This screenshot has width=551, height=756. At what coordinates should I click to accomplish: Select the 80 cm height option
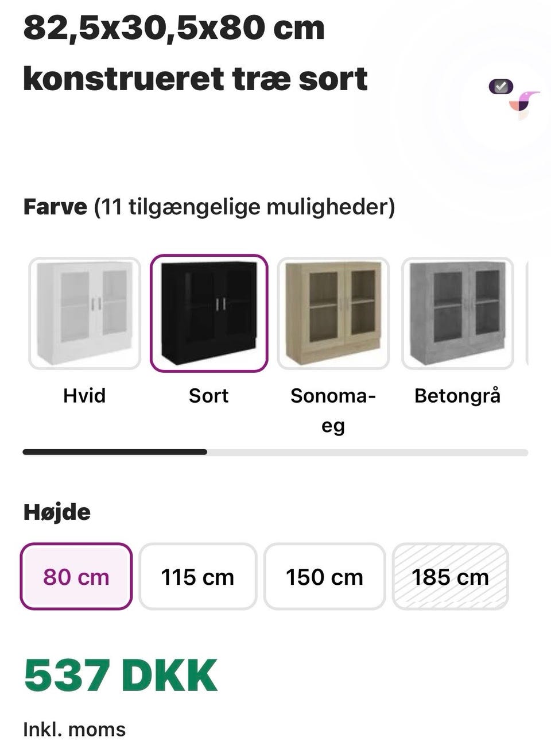click(x=76, y=577)
